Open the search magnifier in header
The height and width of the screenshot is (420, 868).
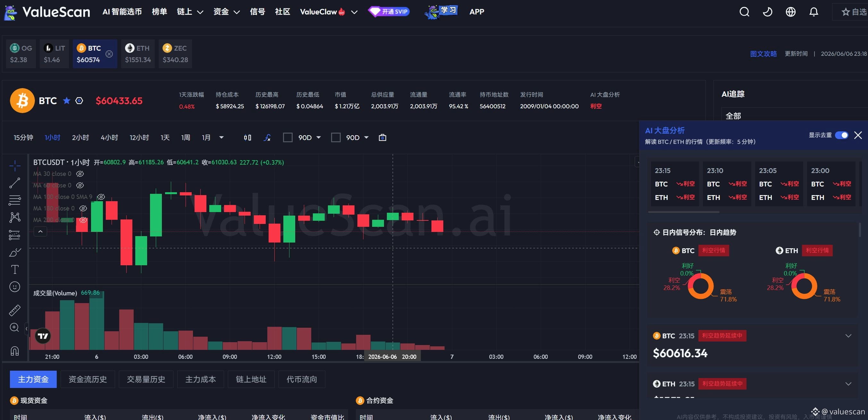(x=744, y=12)
